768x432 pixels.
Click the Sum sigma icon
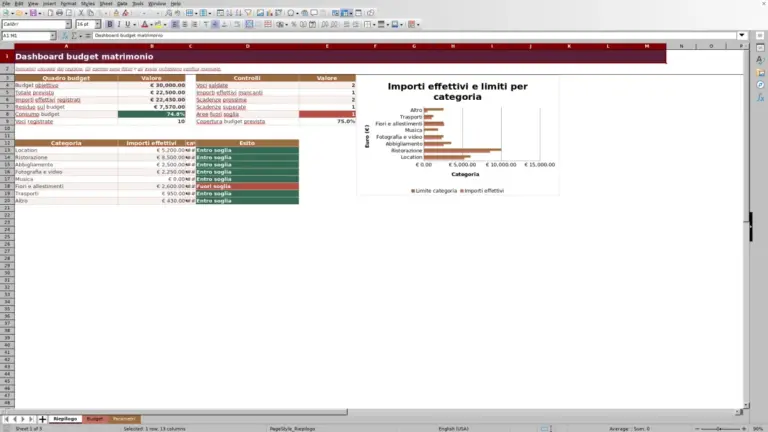(x=74, y=36)
